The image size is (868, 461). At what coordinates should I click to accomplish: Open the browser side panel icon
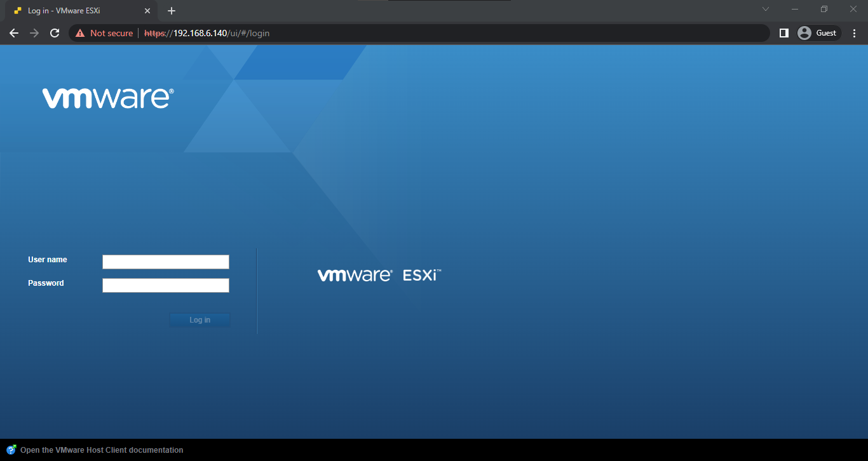(783, 33)
